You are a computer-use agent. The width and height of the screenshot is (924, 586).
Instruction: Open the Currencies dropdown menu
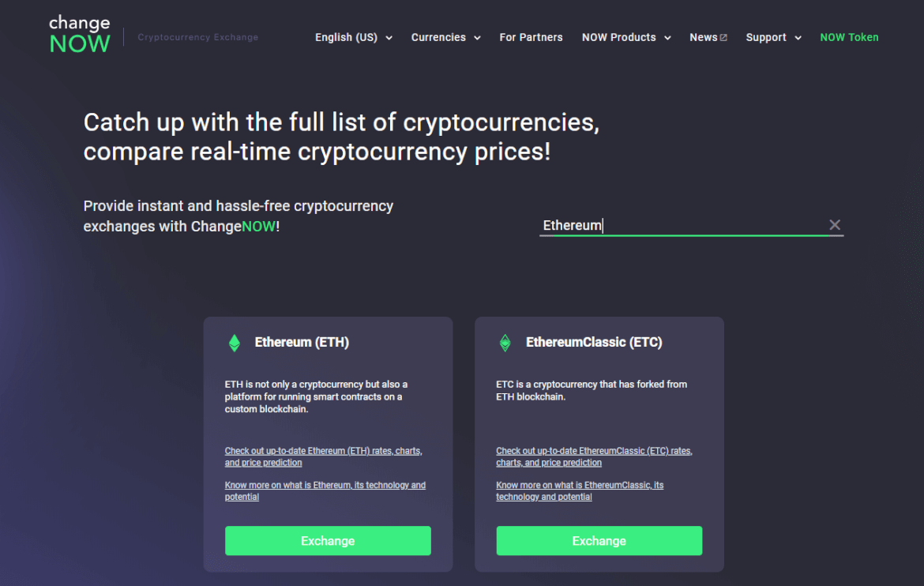445,37
